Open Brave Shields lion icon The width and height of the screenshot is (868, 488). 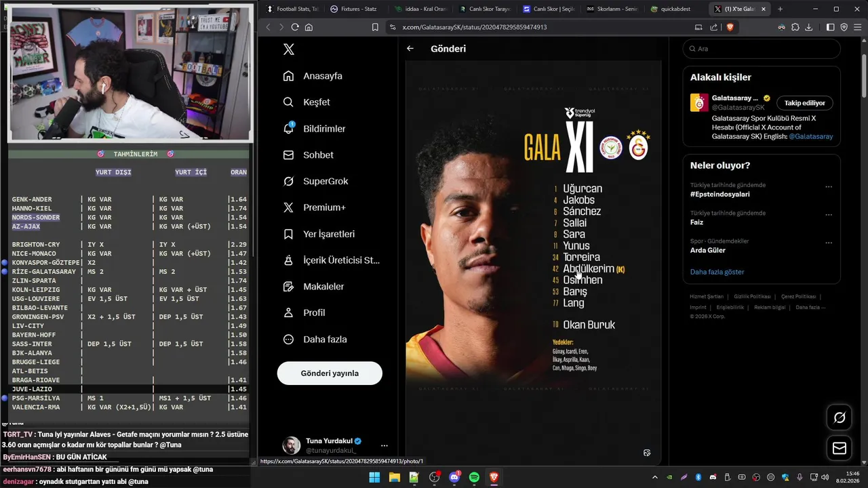coord(730,27)
